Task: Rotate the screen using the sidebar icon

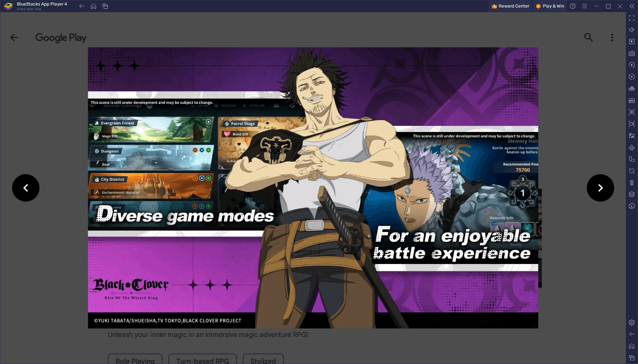Action: point(632,171)
